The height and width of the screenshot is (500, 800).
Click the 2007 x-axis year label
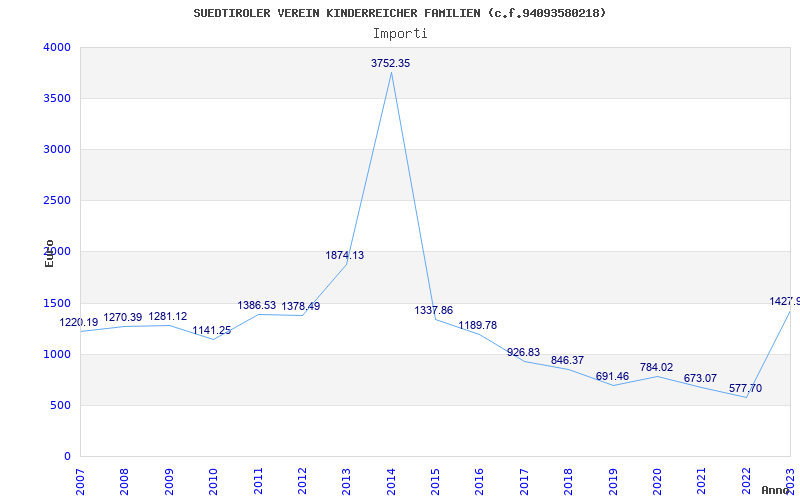(80, 481)
